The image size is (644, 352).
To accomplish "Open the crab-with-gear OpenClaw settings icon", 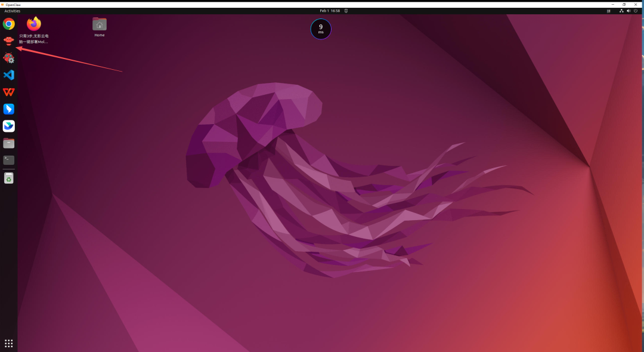I will pyautogui.click(x=8, y=58).
